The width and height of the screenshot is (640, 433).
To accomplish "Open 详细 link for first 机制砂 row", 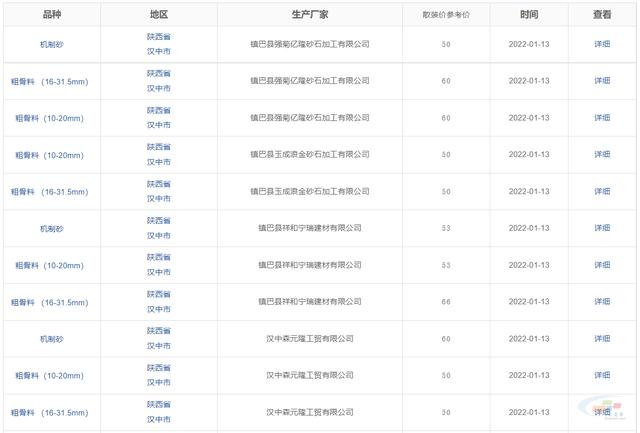I will pos(602,44).
